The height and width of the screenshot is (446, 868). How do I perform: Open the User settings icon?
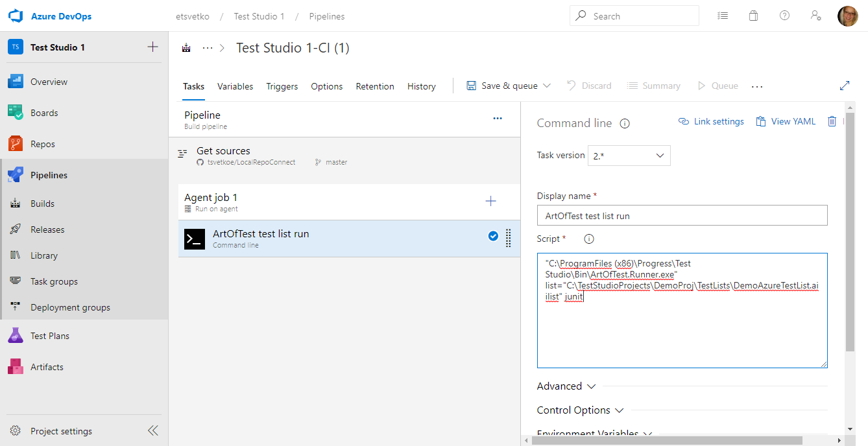click(x=816, y=16)
